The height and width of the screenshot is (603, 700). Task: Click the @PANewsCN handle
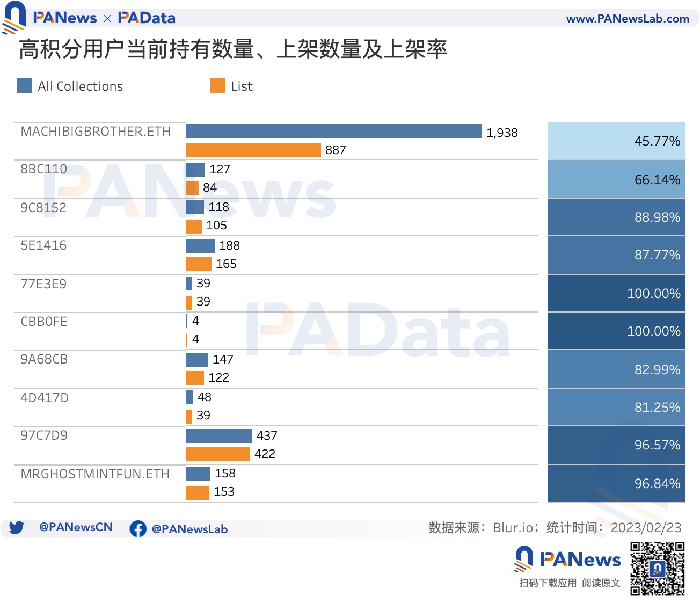coord(75,528)
